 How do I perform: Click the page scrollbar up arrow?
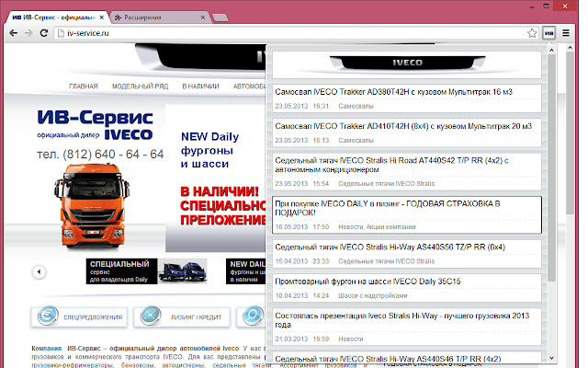tap(570, 48)
